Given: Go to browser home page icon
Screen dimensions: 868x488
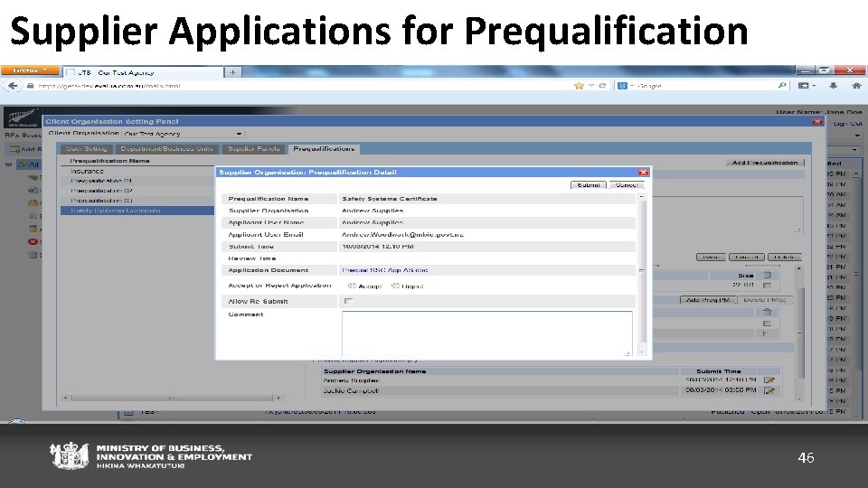Looking at the screenshot, I should 856,85.
